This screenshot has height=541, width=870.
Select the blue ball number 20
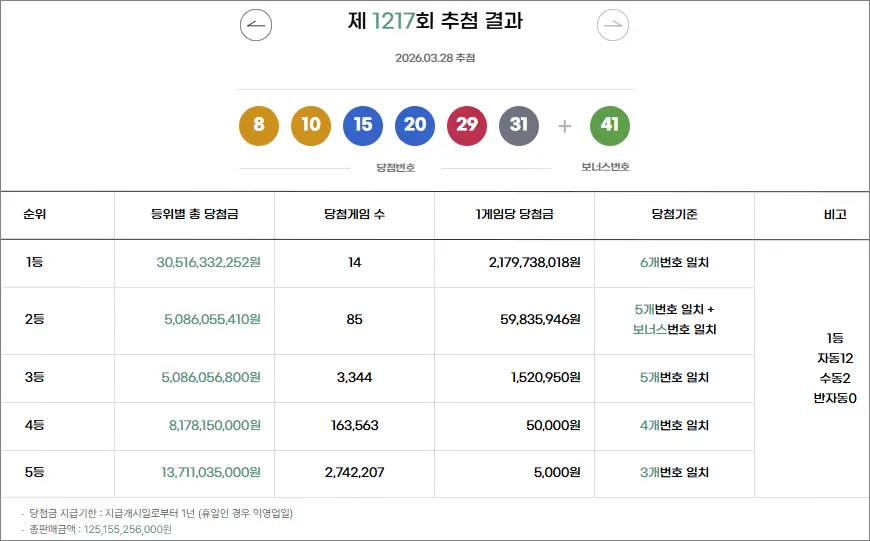click(x=415, y=125)
